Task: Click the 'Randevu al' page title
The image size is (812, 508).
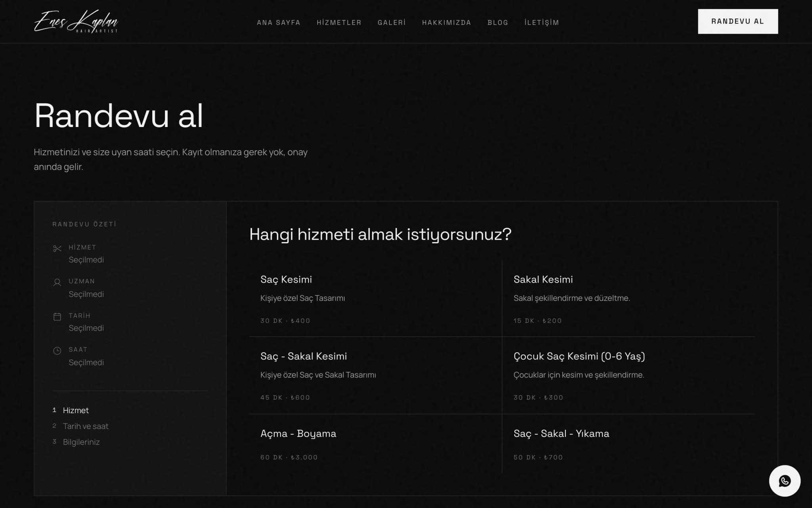Action: [119, 115]
